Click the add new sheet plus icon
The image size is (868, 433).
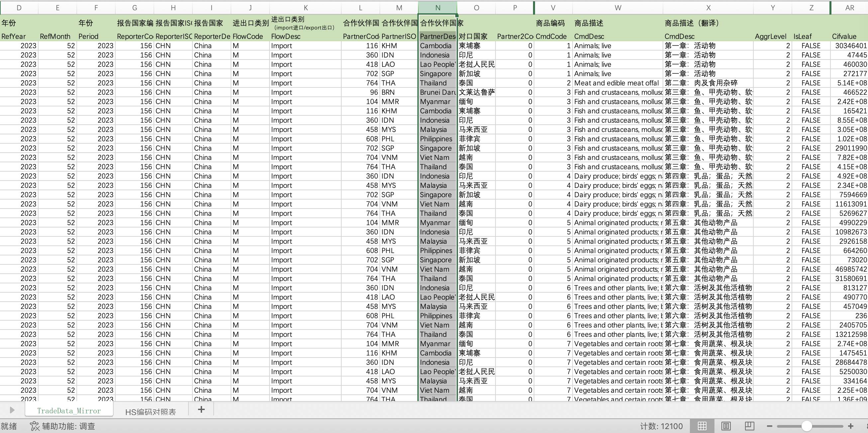pos(201,410)
